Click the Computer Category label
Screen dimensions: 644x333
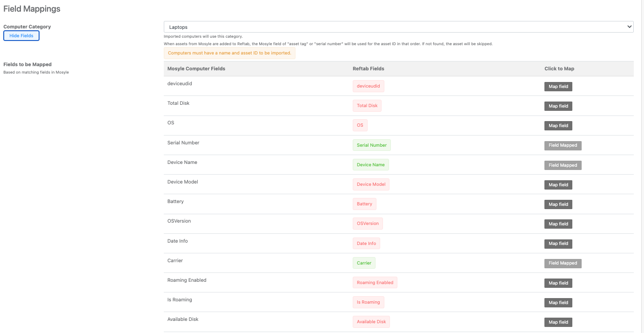tap(27, 27)
